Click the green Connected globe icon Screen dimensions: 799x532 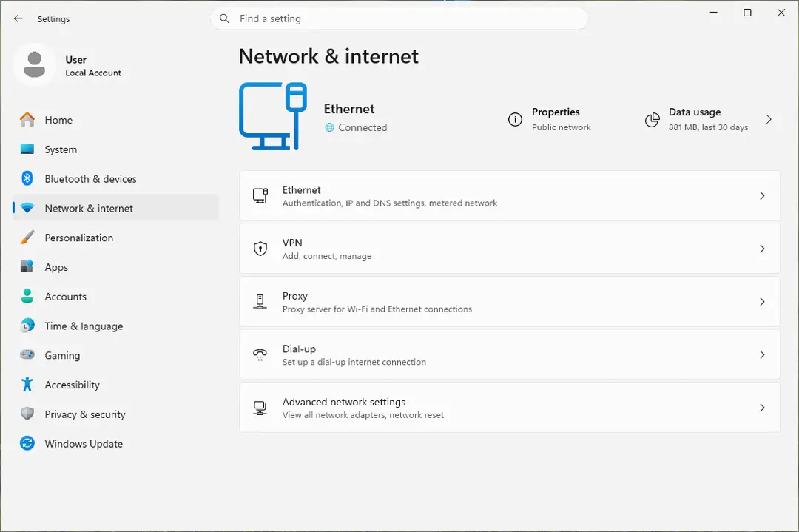tap(330, 127)
